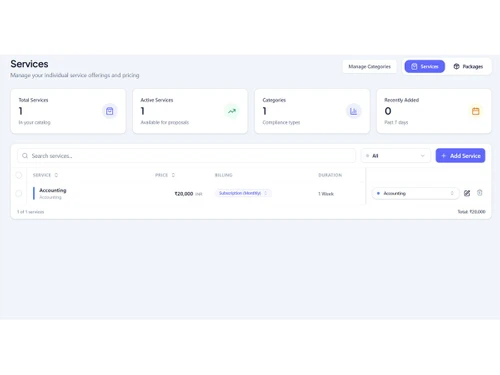Click the '1 of 1 services' footer text
The width and height of the screenshot is (500, 375).
click(x=31, y=212)
